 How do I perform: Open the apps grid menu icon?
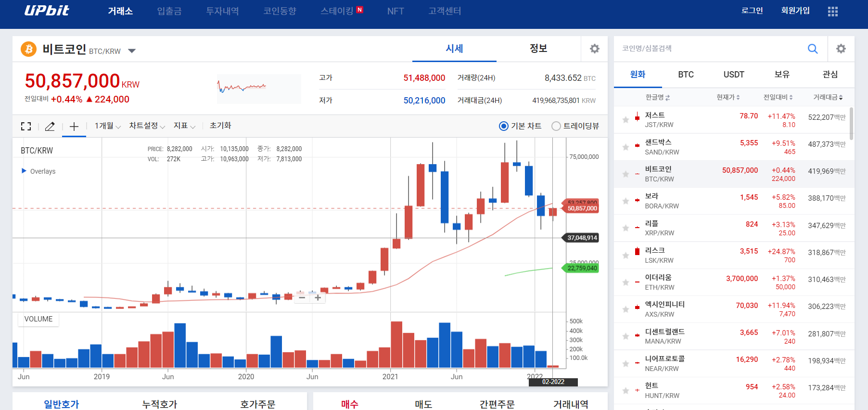pos(832,11)
